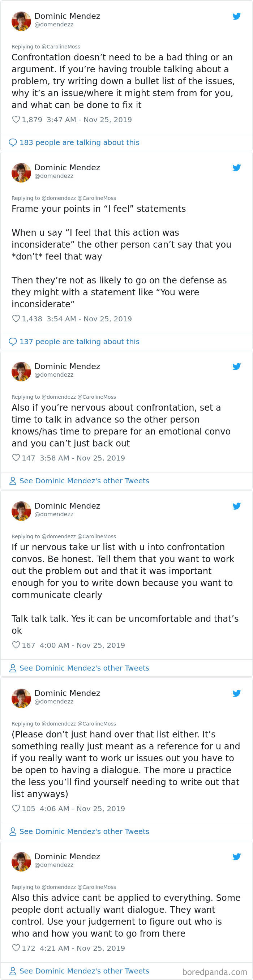The width and height of the screenshot is (253, 980).
Task: Click the reply bubble next to "183 people are talking"
Action: point(13,142)
